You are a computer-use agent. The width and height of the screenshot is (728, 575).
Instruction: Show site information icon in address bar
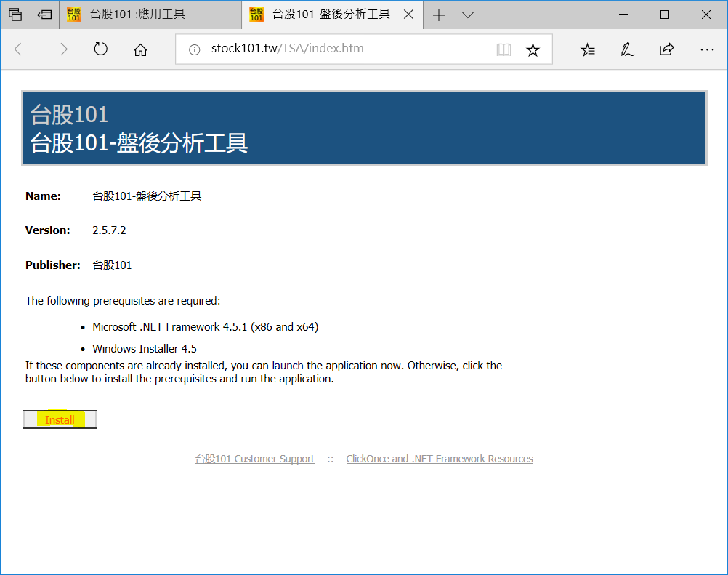195,49
